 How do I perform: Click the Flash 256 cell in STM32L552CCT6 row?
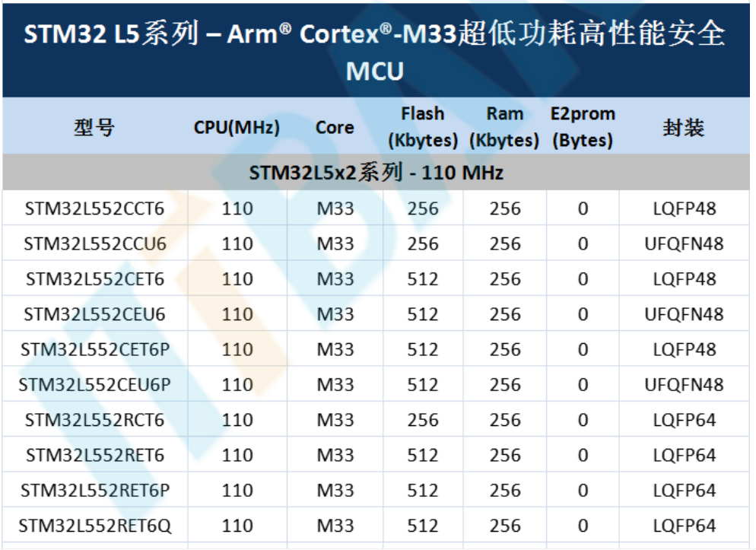coord(423,208)
